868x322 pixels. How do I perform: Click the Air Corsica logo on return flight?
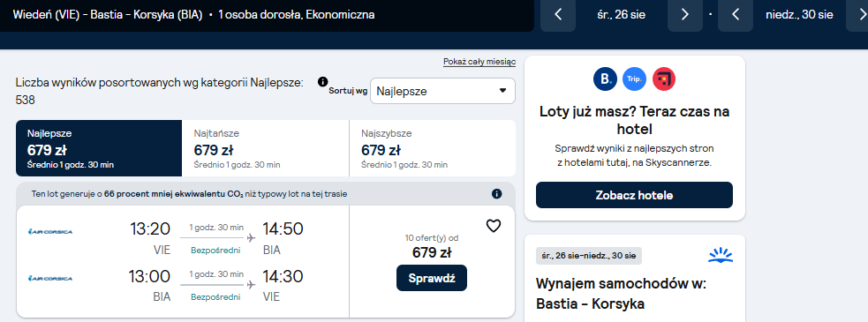(50, 278)
